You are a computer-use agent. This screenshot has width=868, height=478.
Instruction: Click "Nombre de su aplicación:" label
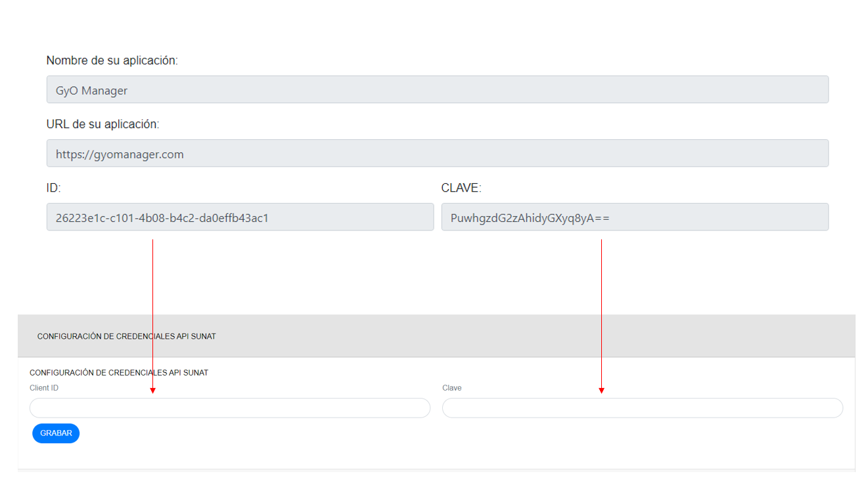pyautogui.click(x=112, y=60)
